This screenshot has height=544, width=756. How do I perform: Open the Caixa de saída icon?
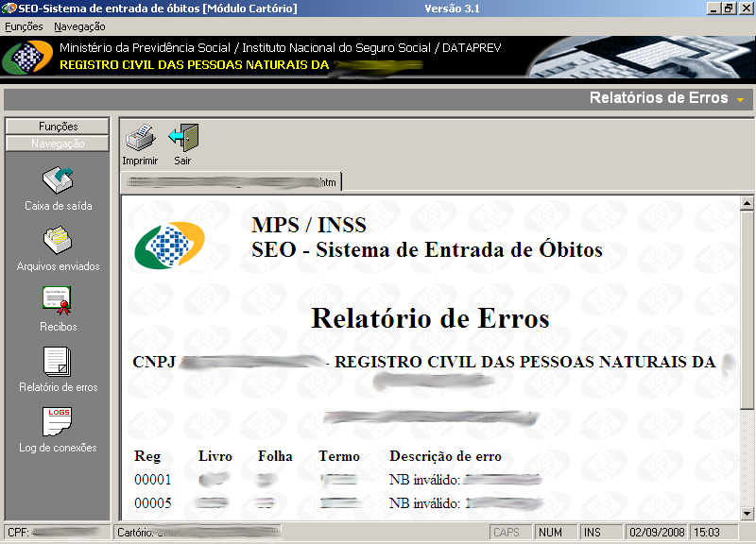click(x=58, y=180)
